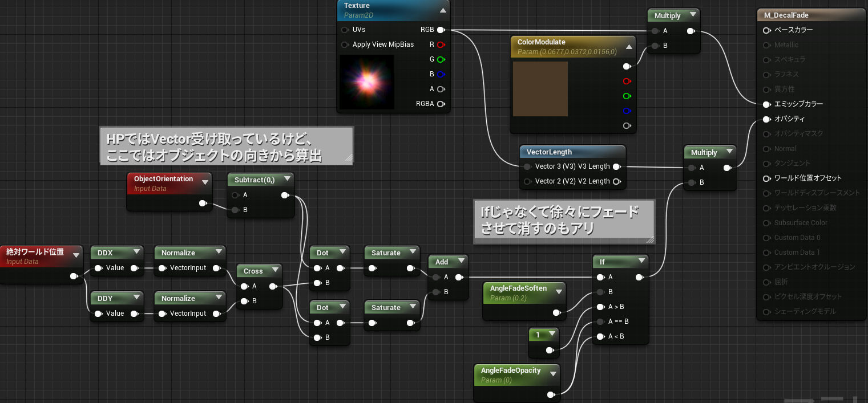Click the オパシティ input pin on M_DecalFade
868x403 pixels.
click(x=765, y=119)
